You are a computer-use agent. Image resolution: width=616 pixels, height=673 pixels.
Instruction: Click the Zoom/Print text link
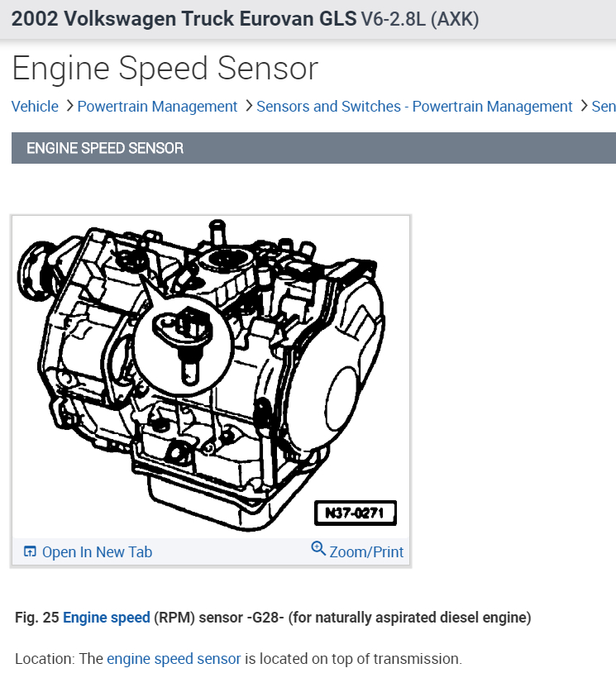tap(366, 551)
